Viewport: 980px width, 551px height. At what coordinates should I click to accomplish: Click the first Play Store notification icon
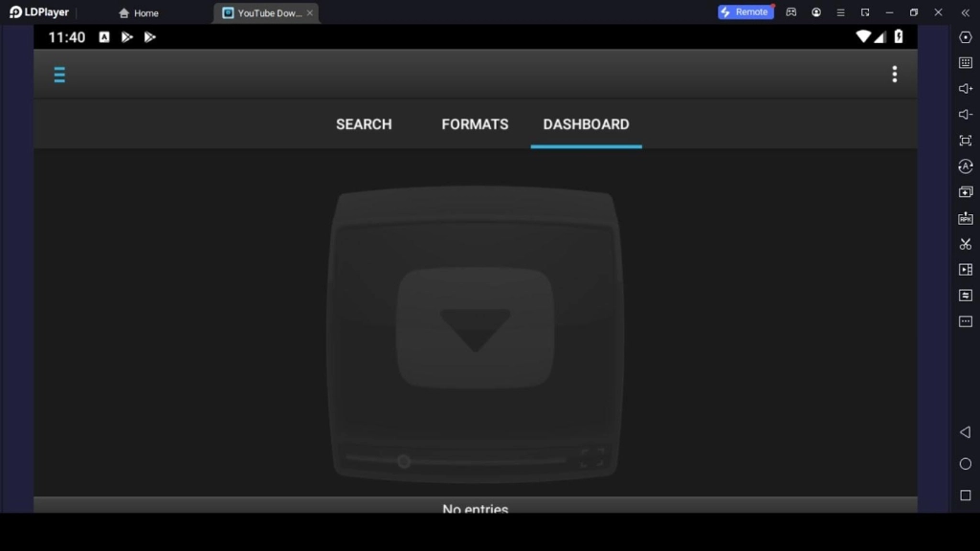click(127, 37)
